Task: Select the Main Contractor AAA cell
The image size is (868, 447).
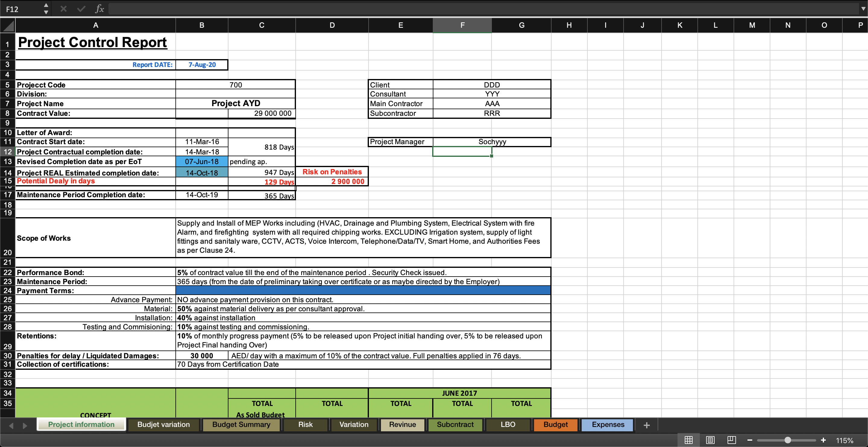Action: click(x=492, y=103)
